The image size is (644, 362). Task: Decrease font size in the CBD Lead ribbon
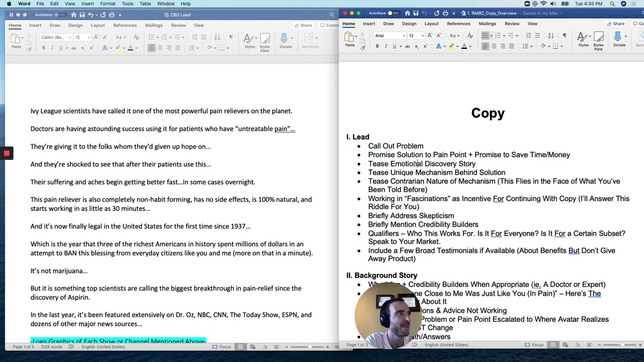[x=105, y=37]
